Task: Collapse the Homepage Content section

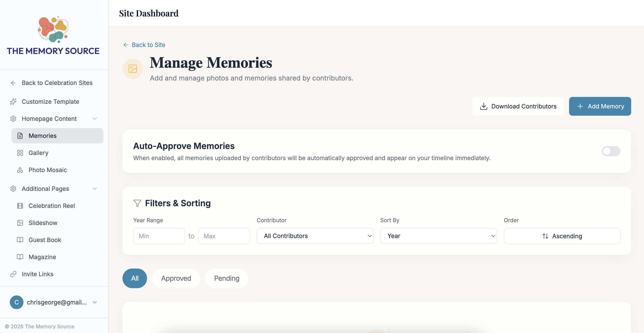Action: point(95,118)
